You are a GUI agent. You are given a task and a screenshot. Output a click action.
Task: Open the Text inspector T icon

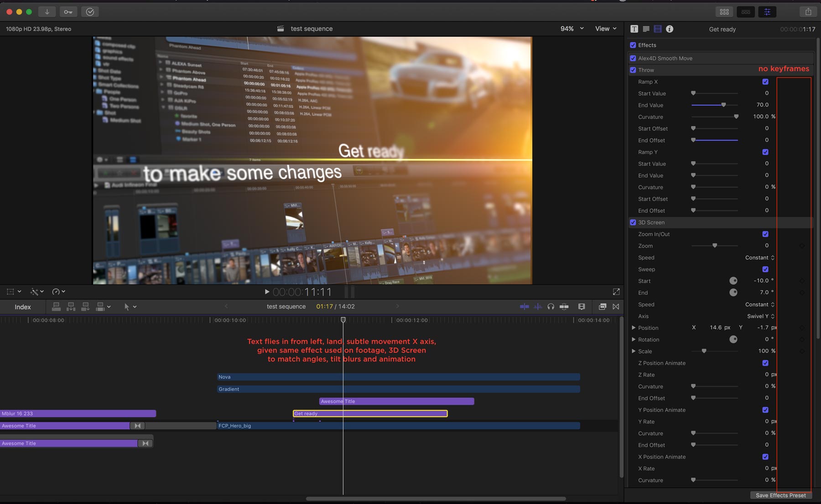point(634,29)
